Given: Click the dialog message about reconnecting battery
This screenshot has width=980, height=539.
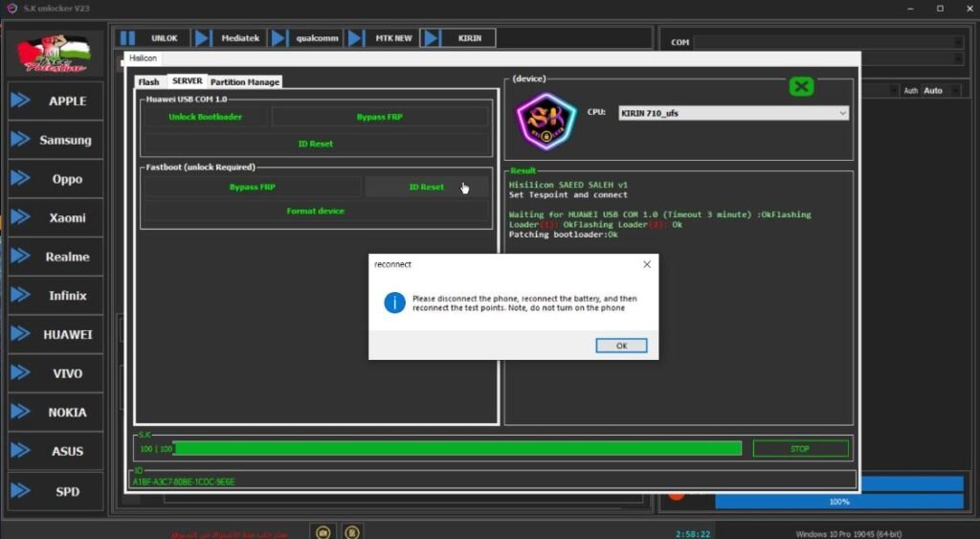Looking at the screenshot, I should pyautogui.click(x=524, y=303).
